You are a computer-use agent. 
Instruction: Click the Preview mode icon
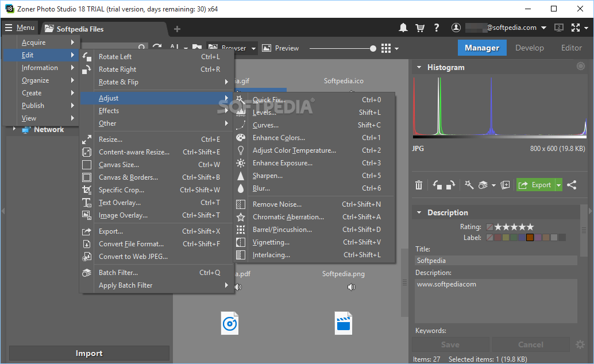pos(267,48)
